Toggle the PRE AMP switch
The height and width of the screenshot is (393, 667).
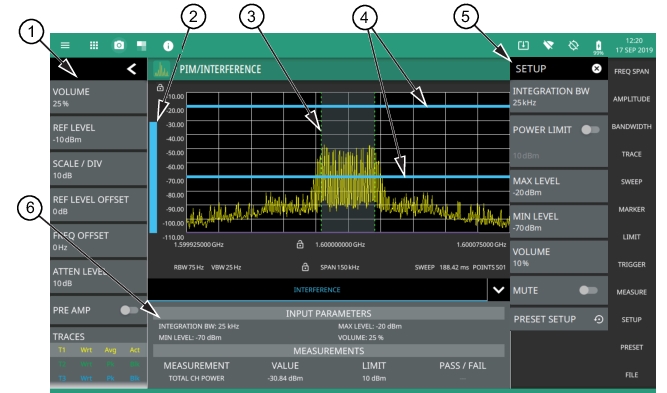[128, 310]
